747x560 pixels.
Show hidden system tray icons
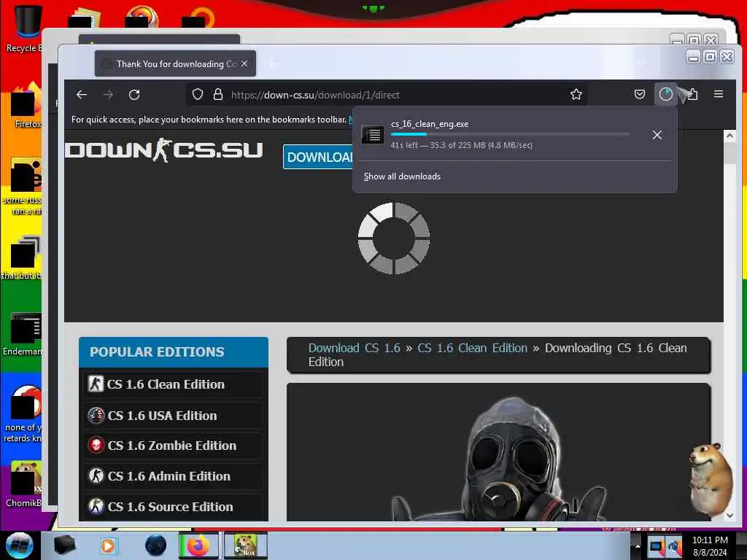pos(638,546)
